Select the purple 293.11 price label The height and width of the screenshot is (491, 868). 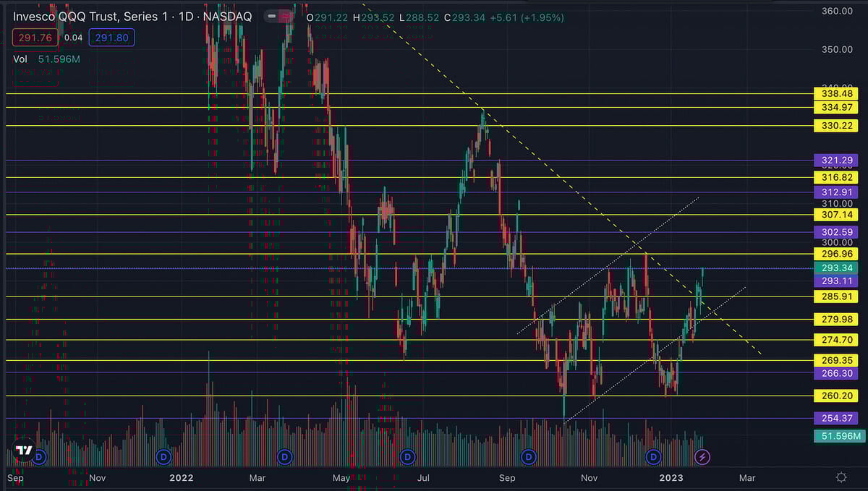(838, 281)
